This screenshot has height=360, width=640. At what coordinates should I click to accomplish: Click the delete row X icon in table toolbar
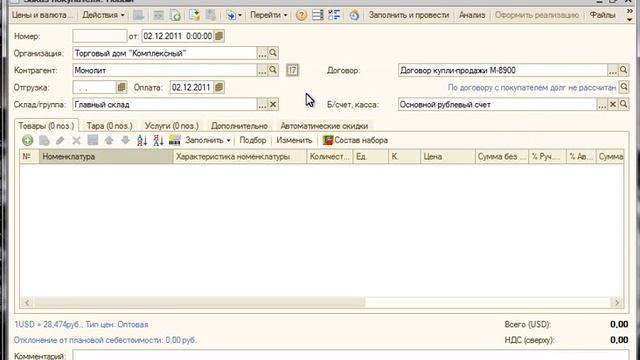pos(76,140)
